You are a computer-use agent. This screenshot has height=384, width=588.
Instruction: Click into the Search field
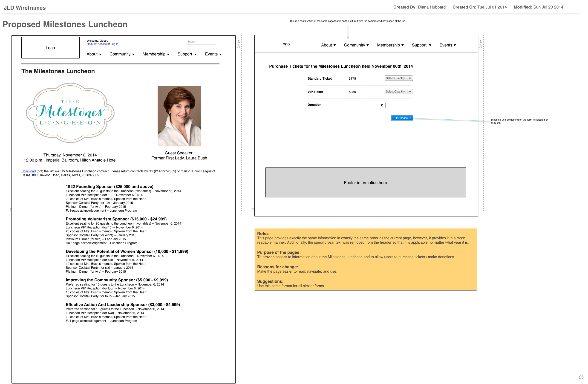(x=201, y=42)
